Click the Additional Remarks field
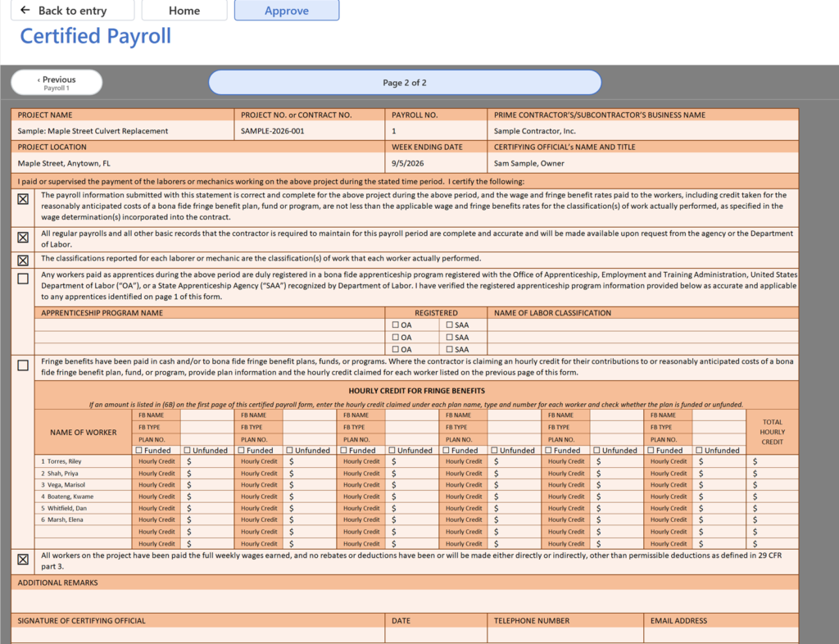Image resolution: width=839 pixels, height=644 pixels. [405, 601]
